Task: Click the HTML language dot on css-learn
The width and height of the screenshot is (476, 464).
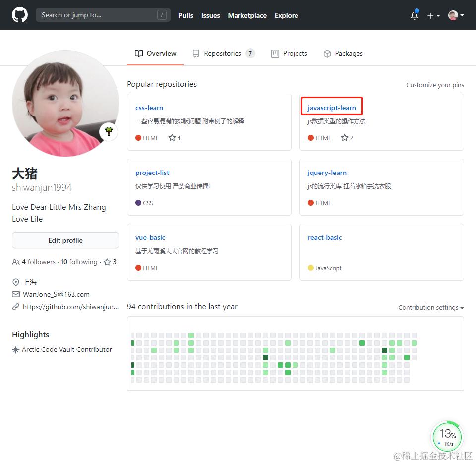Action: click(138, 138)
